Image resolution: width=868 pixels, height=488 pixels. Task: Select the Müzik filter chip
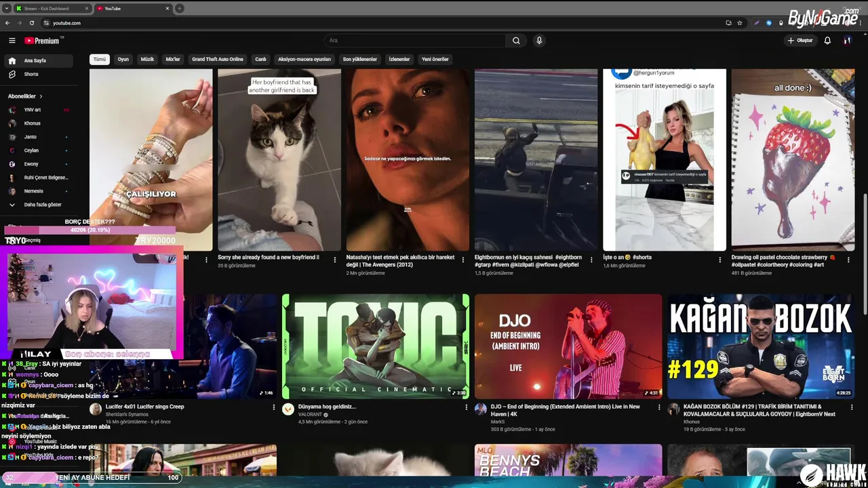(147, 59)
